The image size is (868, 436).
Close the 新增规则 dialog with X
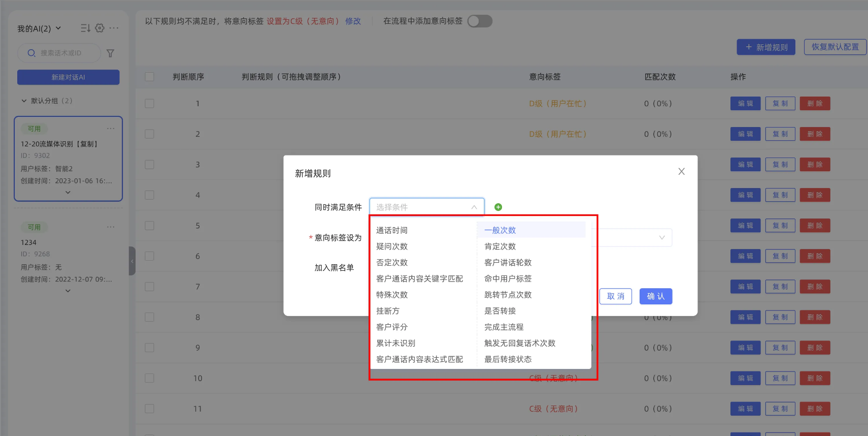tap(681, 172)
